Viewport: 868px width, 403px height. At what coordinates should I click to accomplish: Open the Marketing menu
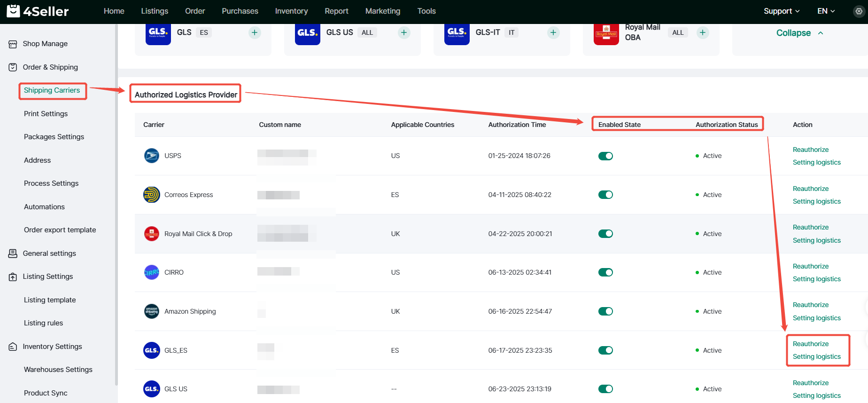click(383, 11)
